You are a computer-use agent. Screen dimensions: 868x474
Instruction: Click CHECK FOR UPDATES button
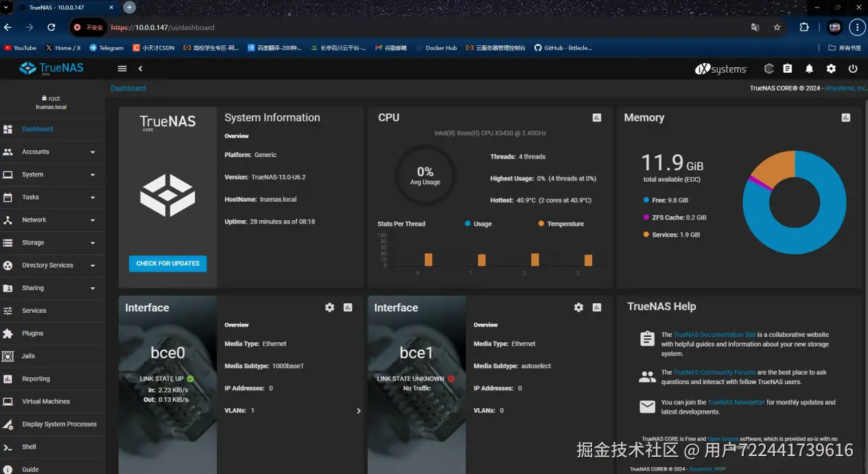pyautogui.click(x=167, y=263)
